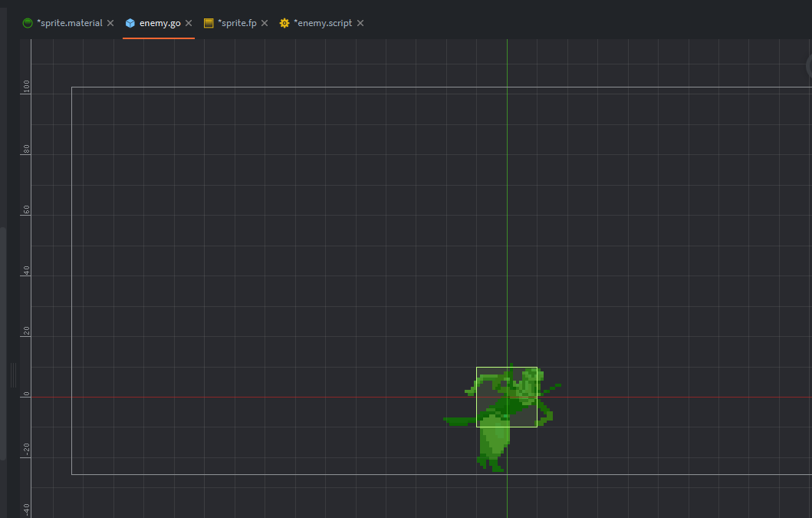This screenshot has height=518, width=812.
Task: Click the 100 mark on the vertical ruler
Action: [27, 88]
